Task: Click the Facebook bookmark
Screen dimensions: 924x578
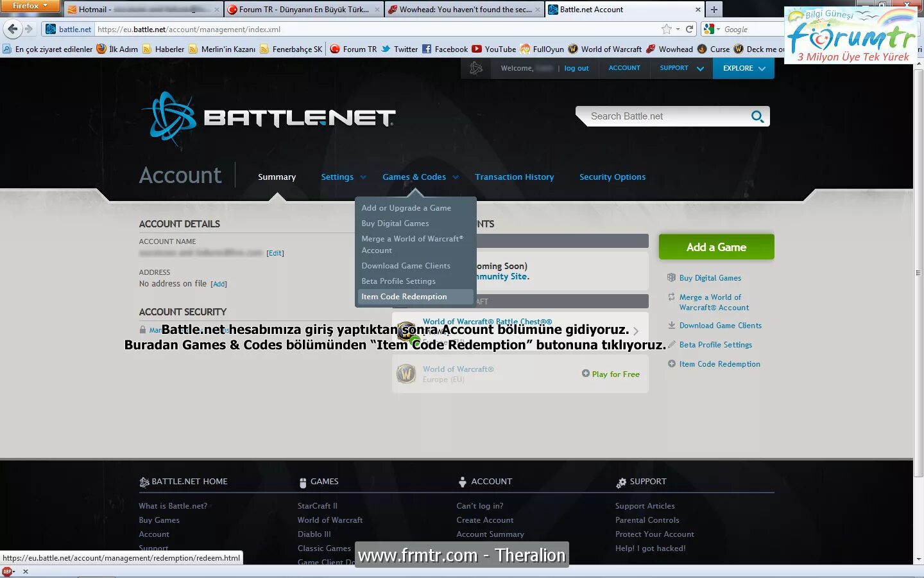Action: [445, 49]
